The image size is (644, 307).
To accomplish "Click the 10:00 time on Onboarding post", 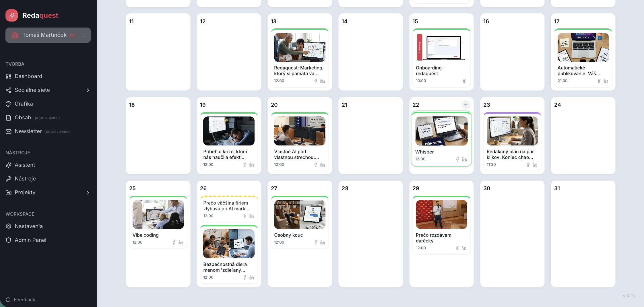I will point(421,81).
